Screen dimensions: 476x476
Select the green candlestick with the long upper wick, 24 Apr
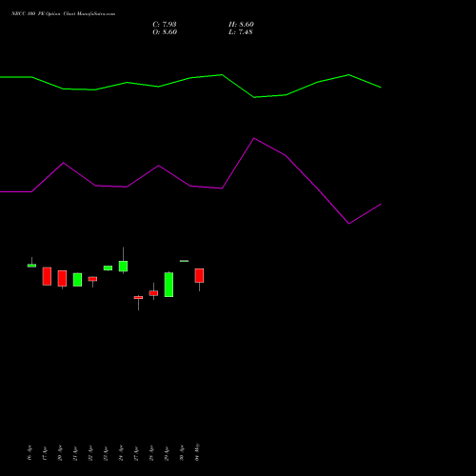(x=123, y=266)
